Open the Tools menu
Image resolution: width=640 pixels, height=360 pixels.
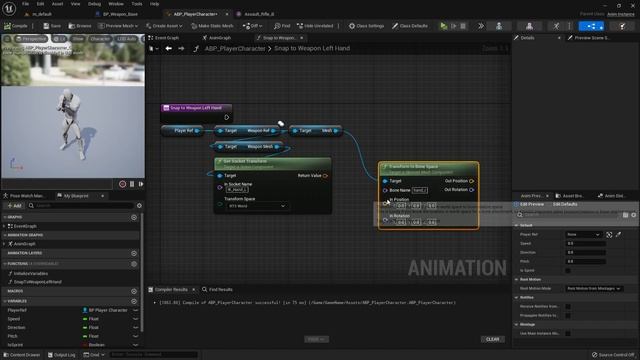(x=137, y=4)
